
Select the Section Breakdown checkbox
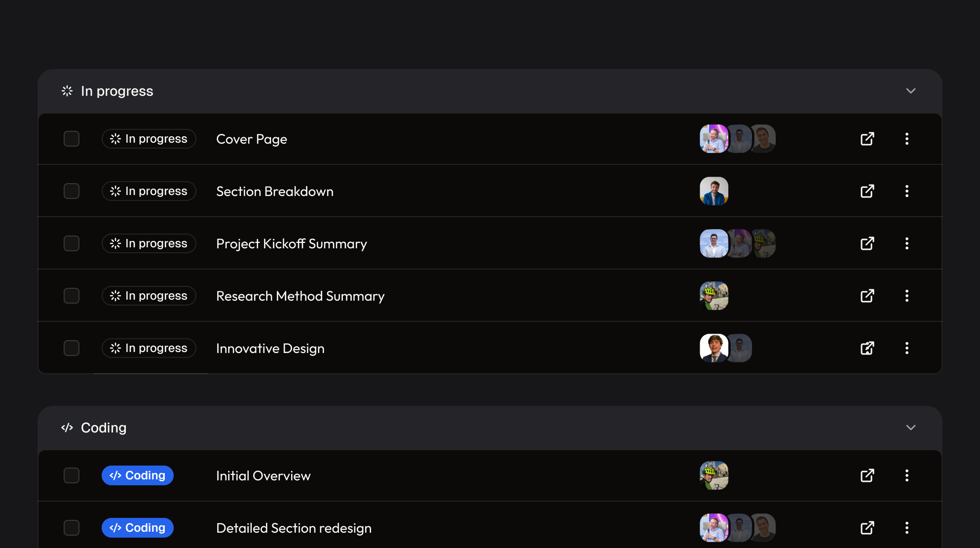tap(71, 191)
